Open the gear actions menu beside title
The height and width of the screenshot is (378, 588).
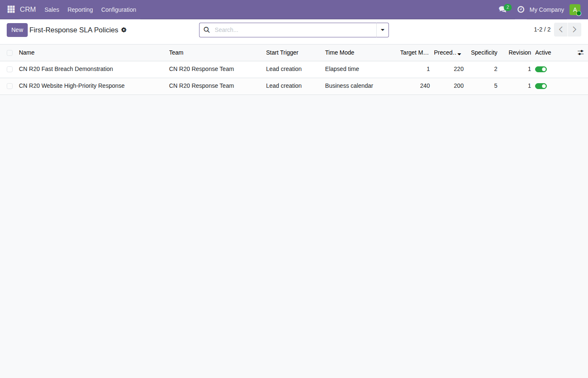[124, 30]
